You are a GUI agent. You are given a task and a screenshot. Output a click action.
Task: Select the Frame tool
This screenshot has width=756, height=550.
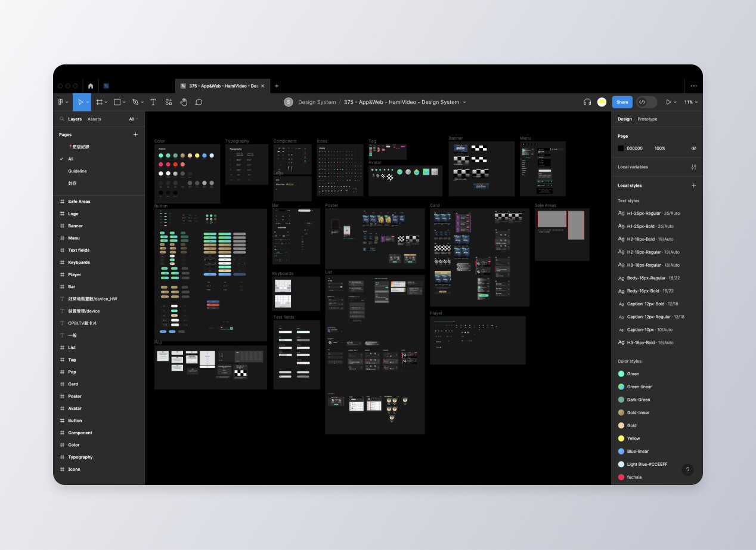pyautogui.click(x=99, y=102)
